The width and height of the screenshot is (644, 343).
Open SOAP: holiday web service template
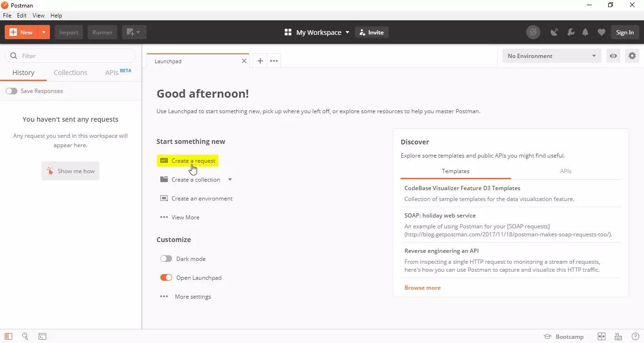pos(440,215)
